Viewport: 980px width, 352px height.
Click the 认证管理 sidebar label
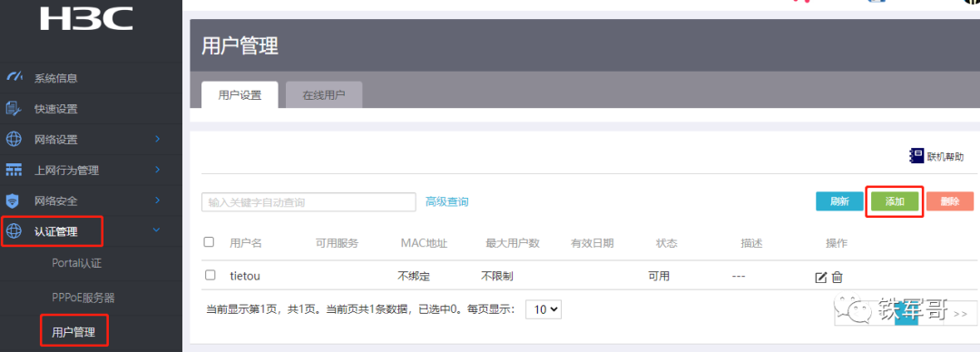click(x=55, y=232)
